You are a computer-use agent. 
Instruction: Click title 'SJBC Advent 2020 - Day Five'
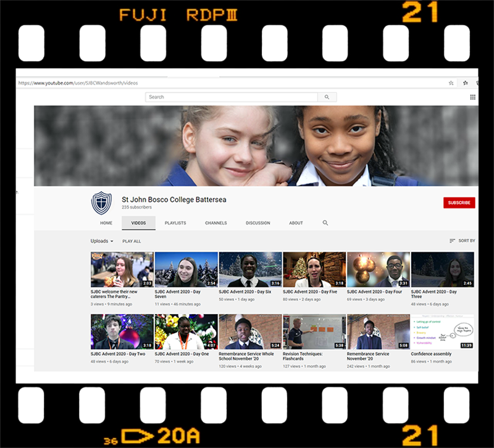(x=310, y=292)
